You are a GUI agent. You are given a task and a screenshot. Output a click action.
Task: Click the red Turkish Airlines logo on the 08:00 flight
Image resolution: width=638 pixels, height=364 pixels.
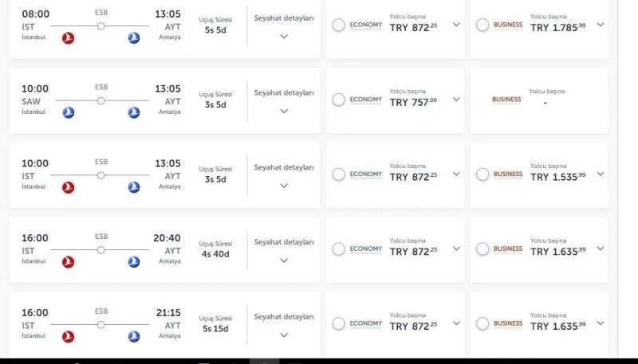click(x=68, y=38)
